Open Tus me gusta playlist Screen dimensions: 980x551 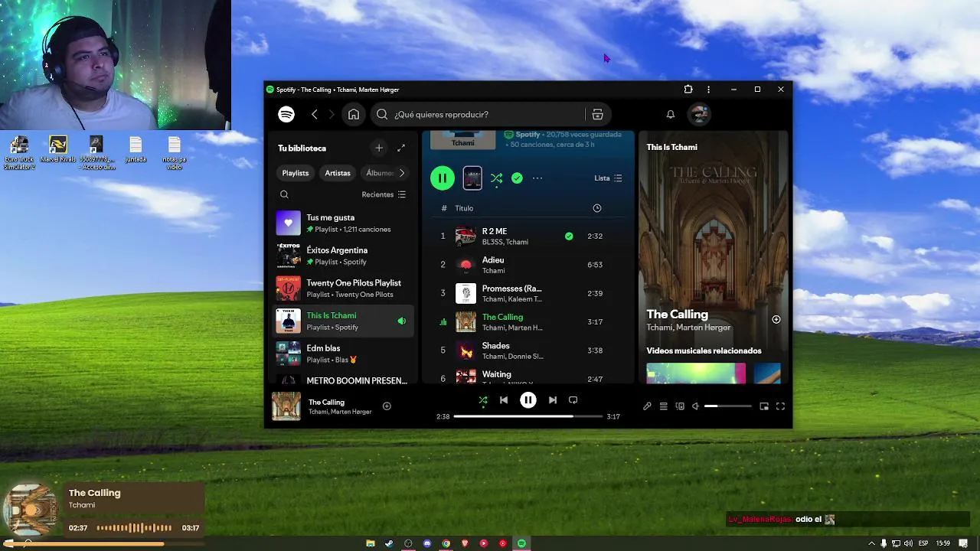click(343, 223)
